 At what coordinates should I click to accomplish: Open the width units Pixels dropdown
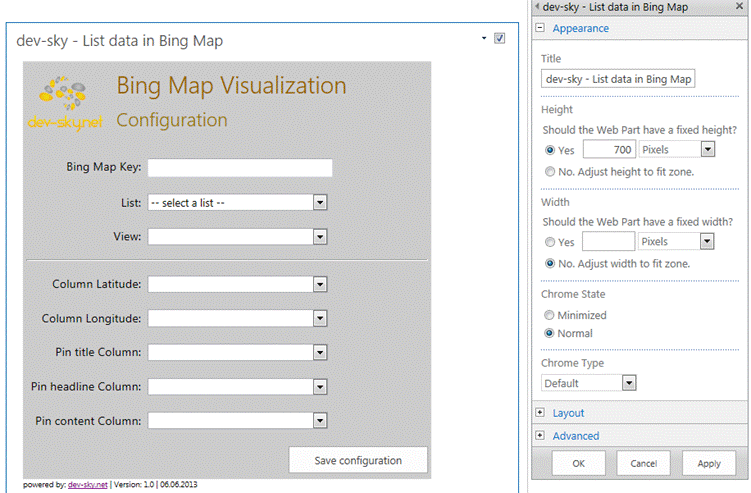(x=676, y=241)
